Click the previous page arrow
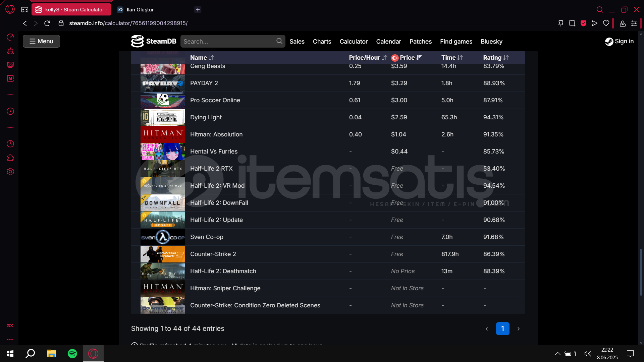Screen dimensions: 644x362 [x=487, y=329]
